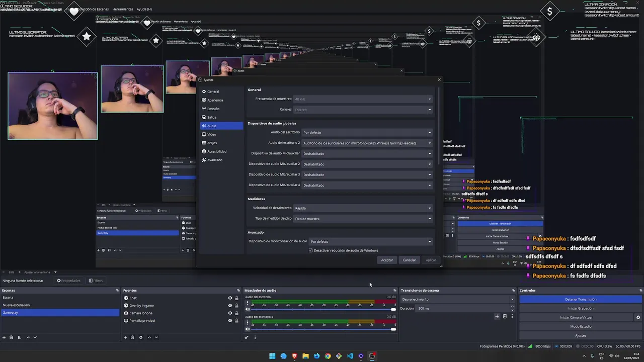Switch to Emisión settings section
The image size is (644, 362).
coord(221,109)
